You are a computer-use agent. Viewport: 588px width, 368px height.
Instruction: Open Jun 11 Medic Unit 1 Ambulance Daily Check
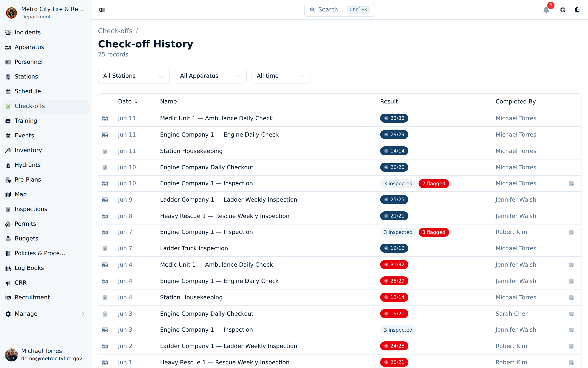click(x=340, y=118)
